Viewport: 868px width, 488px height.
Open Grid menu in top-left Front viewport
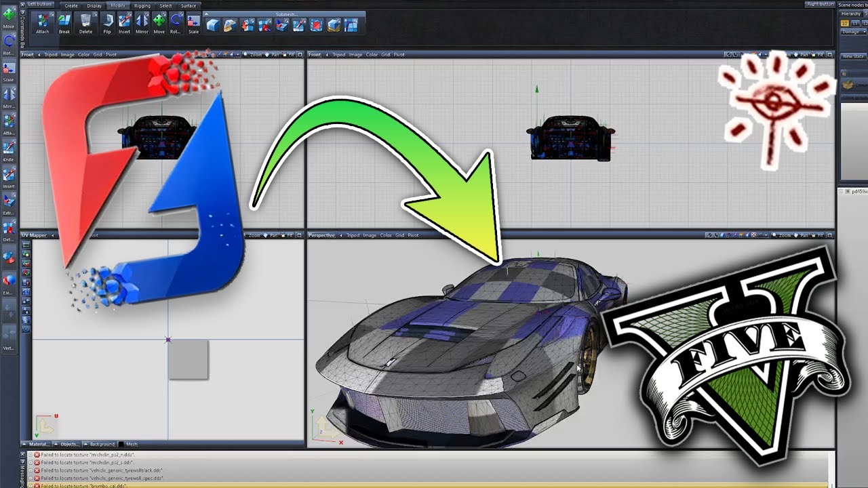[x=98, y=54]
